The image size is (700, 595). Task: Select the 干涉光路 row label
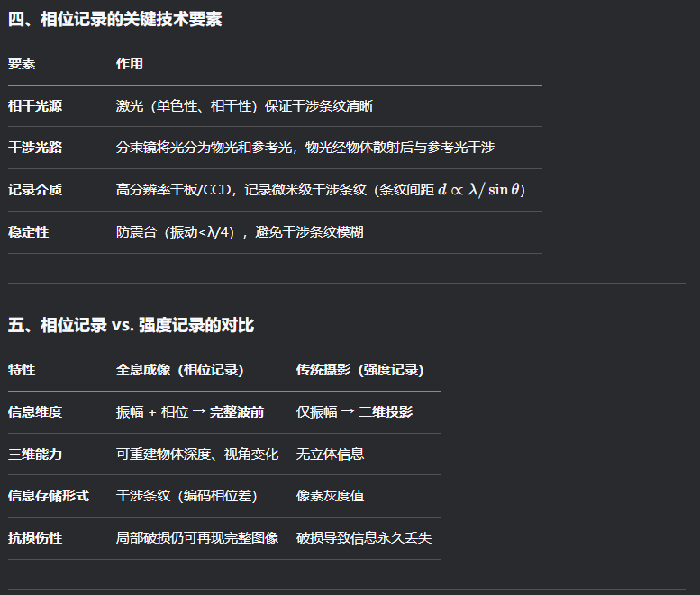(35, 148)
